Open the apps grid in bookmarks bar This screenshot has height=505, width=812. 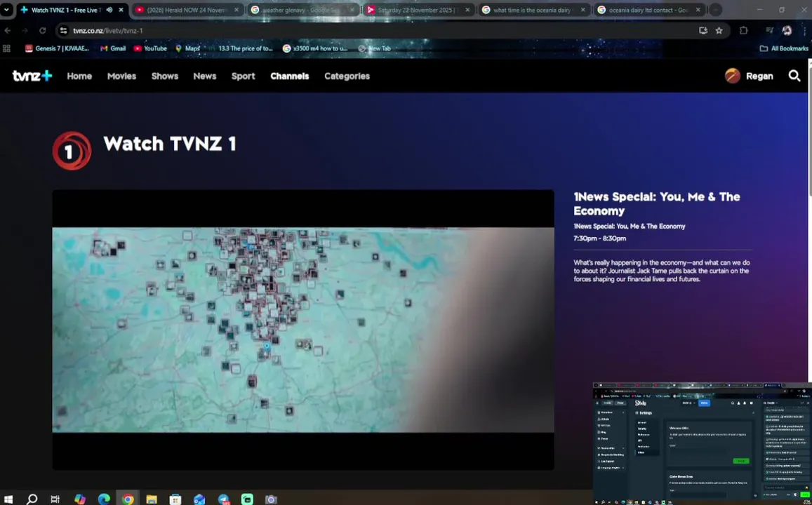(7, 48)
